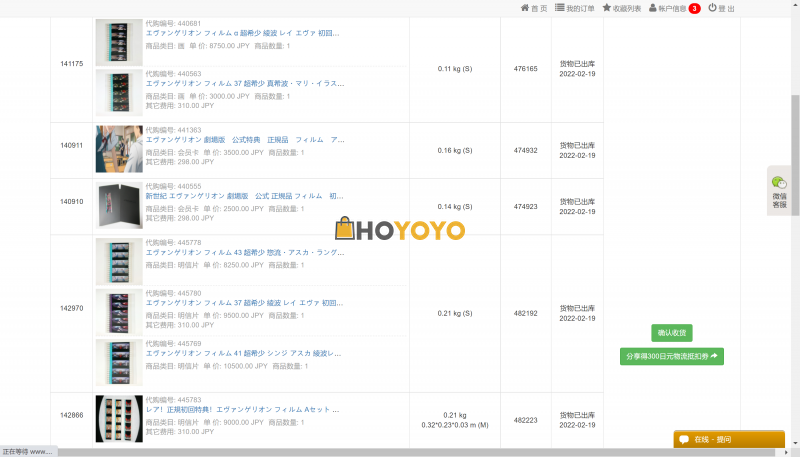Image resolution: width=800 pixels, height=457 pixels.
Task: Open thumbnail of item 440681 film strip
Action: coord(119,42)
